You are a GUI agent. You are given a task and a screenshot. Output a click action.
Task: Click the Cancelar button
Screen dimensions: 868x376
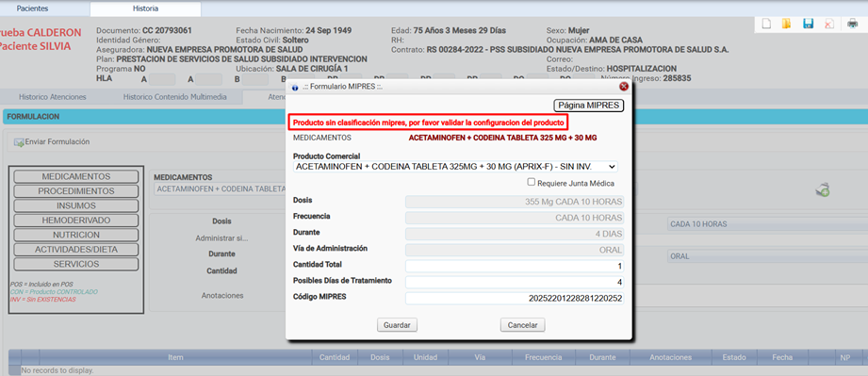tap(522, 325)
